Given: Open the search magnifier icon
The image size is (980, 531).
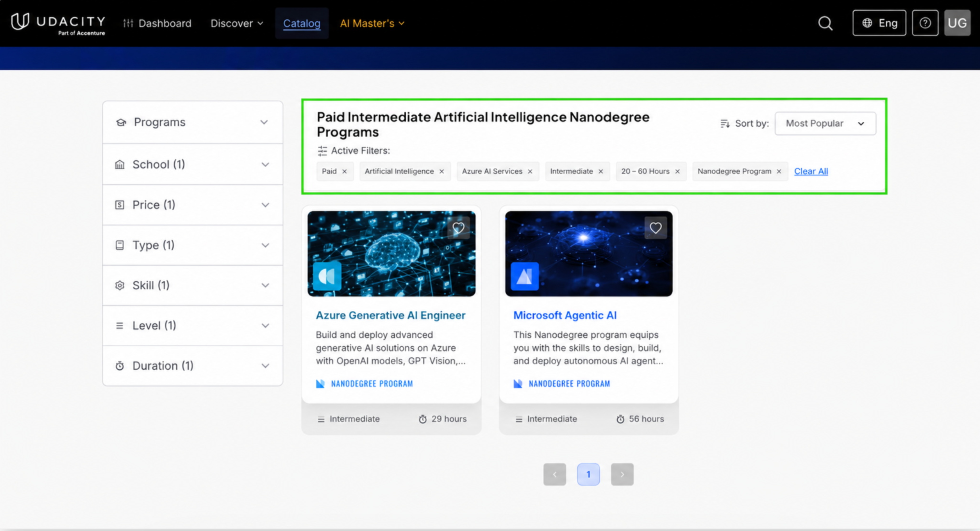Looking at the screenshot, I should point(825,23).
